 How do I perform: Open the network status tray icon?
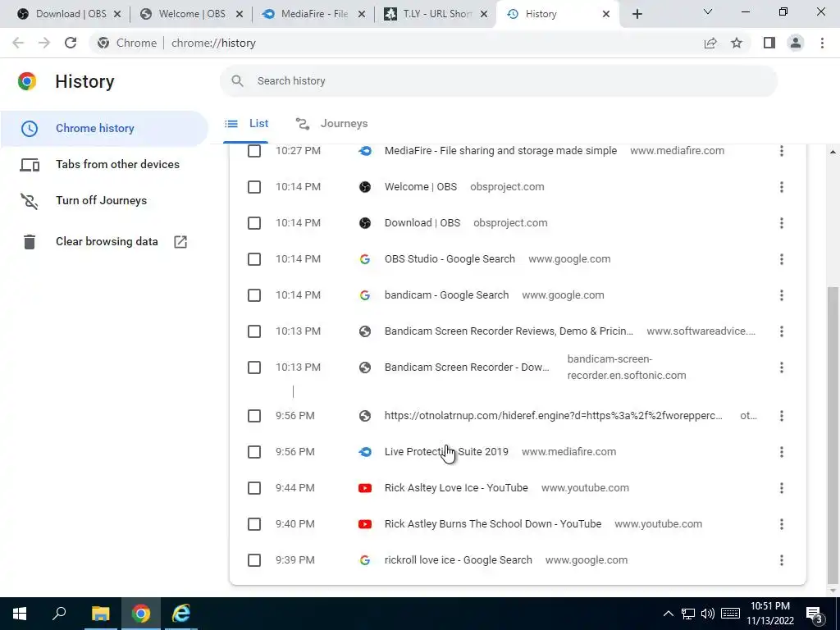pos(688,614)
